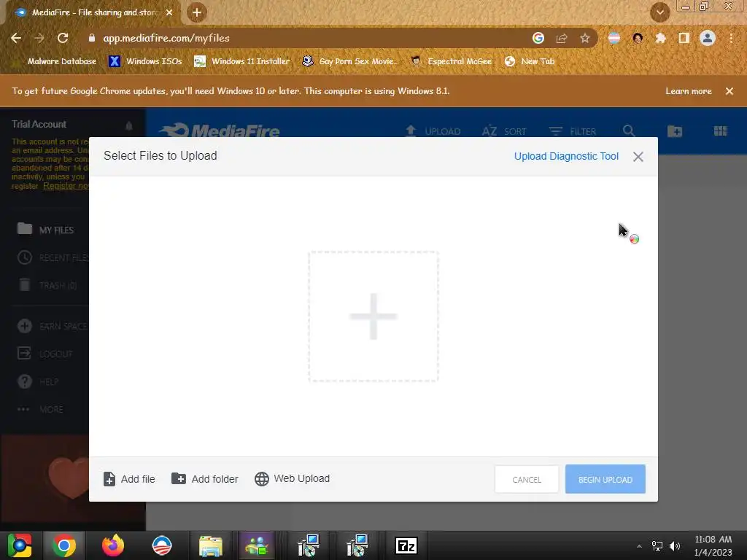The image size is (747, 560).
Task: Click the MediaFire logo
Action: click(x=220, y=131)
